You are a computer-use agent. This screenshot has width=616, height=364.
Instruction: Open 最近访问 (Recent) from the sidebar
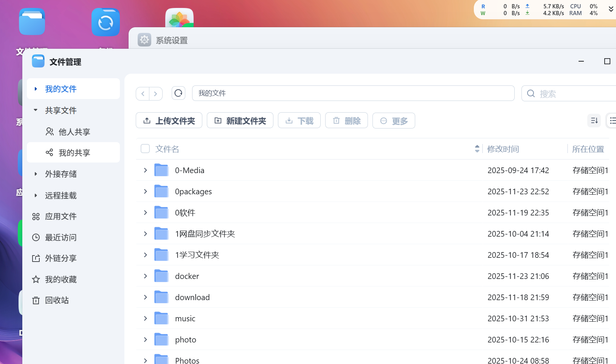click(x=61, y=237)
